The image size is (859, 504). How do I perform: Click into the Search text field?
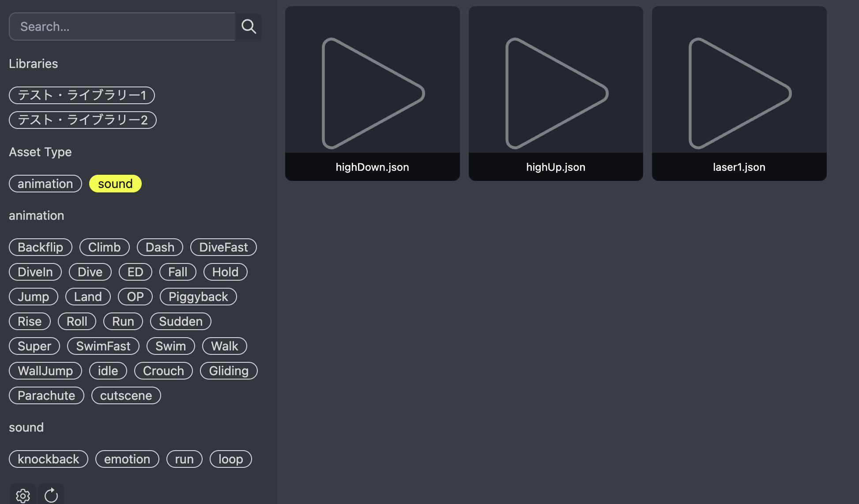[x=122, y=26]
